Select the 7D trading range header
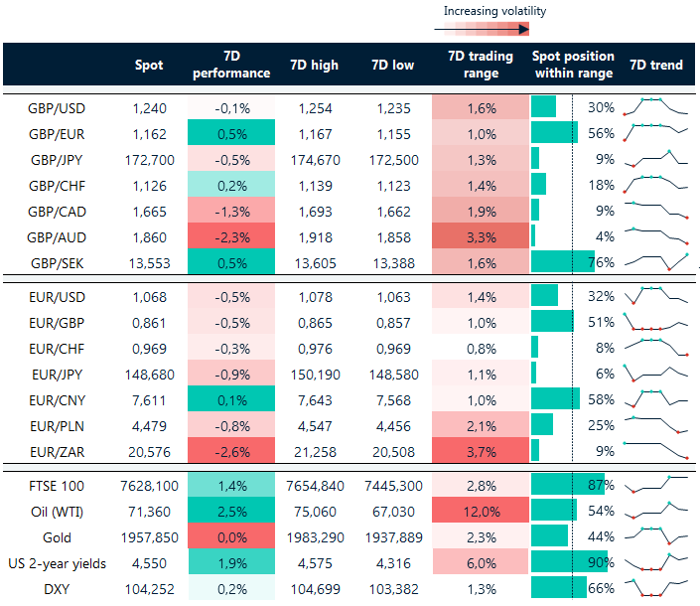The image size is (700, 606). 481,65
